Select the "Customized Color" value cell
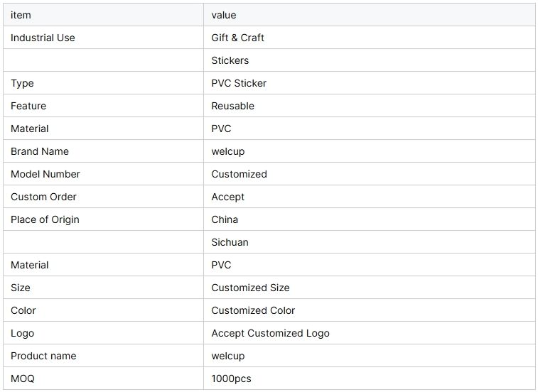 coord(253,310)
